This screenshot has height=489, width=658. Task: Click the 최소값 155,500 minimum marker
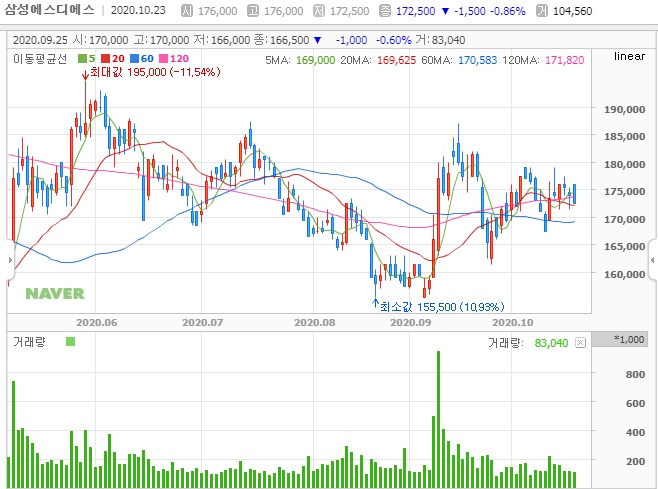coord(439,307)
